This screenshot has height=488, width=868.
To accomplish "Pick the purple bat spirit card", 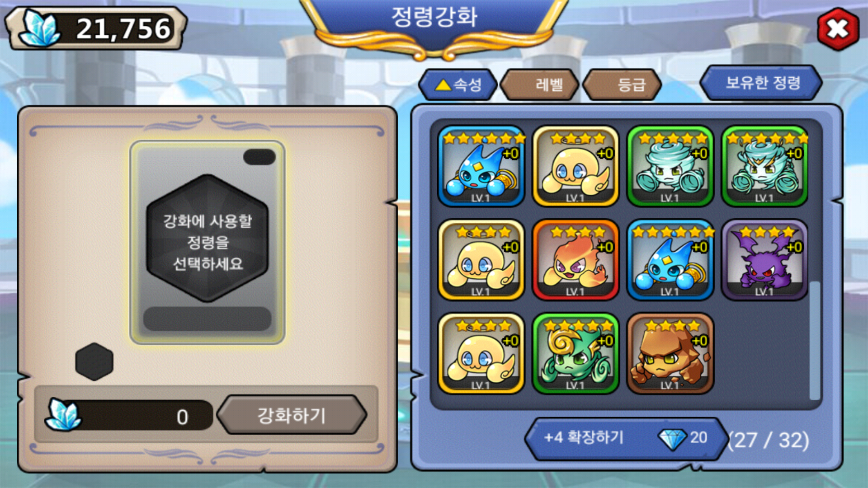I will click(765, 260).
